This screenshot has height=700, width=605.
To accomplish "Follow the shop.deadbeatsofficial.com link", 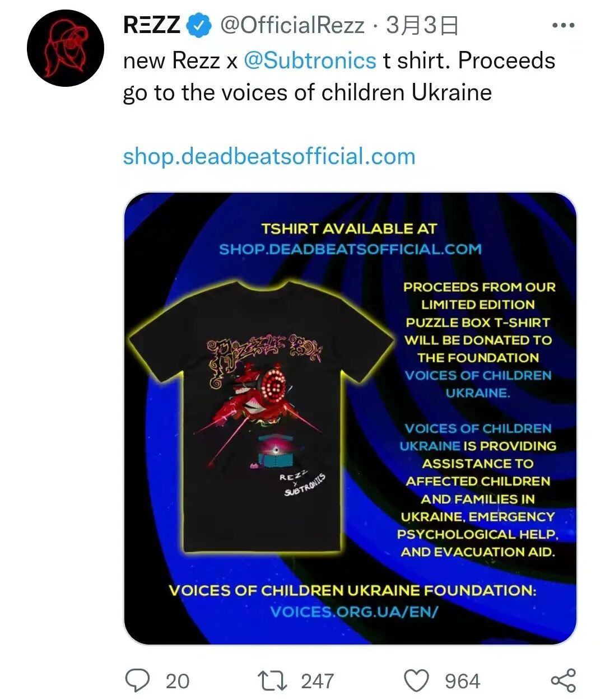I will [x=269, y=156].
